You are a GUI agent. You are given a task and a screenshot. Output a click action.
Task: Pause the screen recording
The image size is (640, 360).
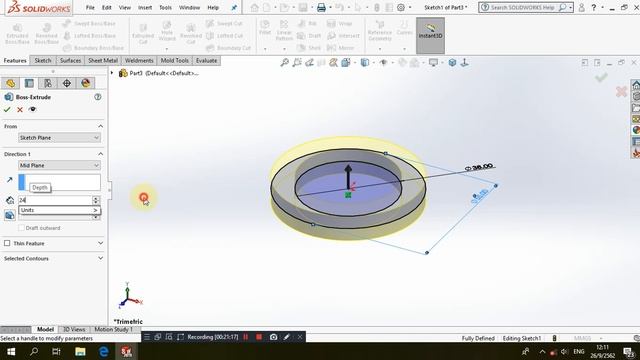click(x=246, y=337)
